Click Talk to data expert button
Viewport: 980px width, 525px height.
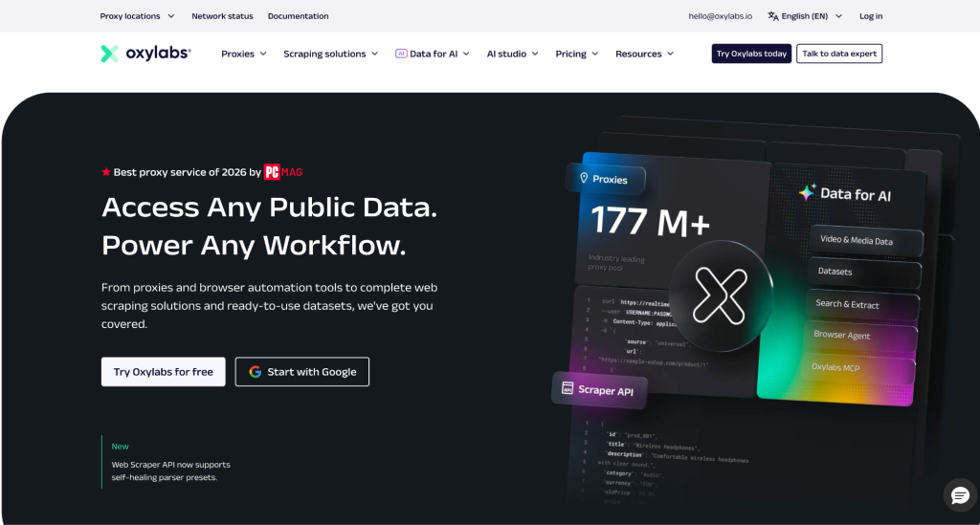pos(839,54)
